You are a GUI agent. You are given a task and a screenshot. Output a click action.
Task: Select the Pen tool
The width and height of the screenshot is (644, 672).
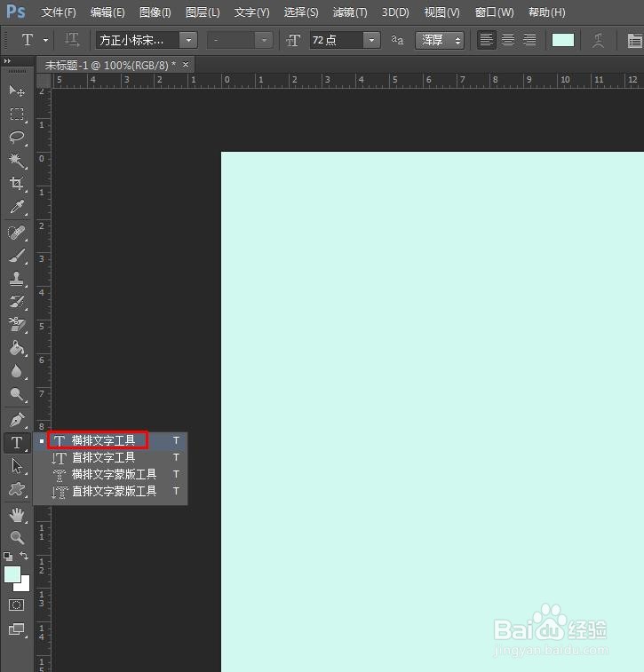pos(17,420)
